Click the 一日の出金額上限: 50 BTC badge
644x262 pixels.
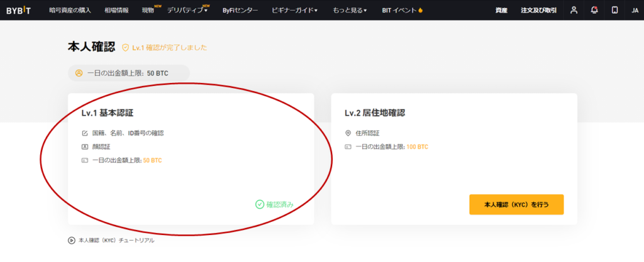(128, 73)
